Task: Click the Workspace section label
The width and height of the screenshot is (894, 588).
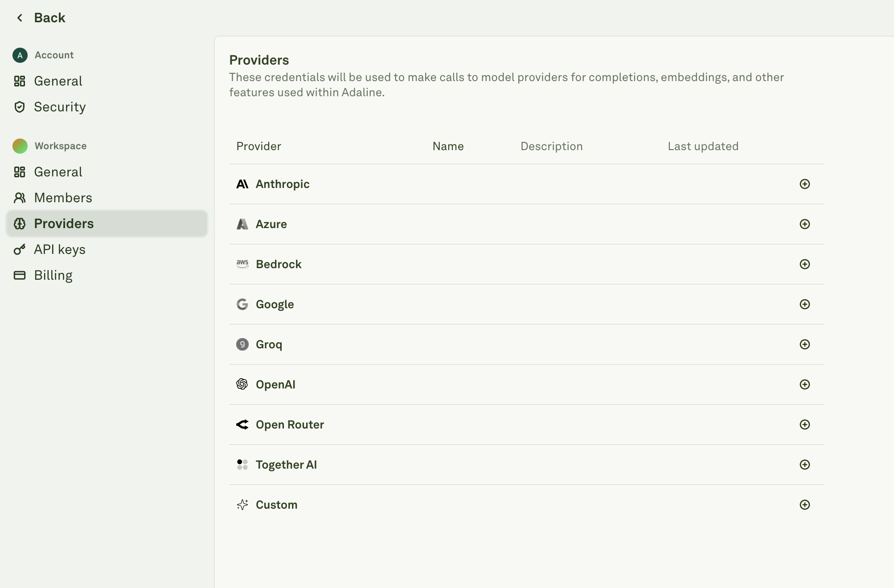Action: (61, 146)
